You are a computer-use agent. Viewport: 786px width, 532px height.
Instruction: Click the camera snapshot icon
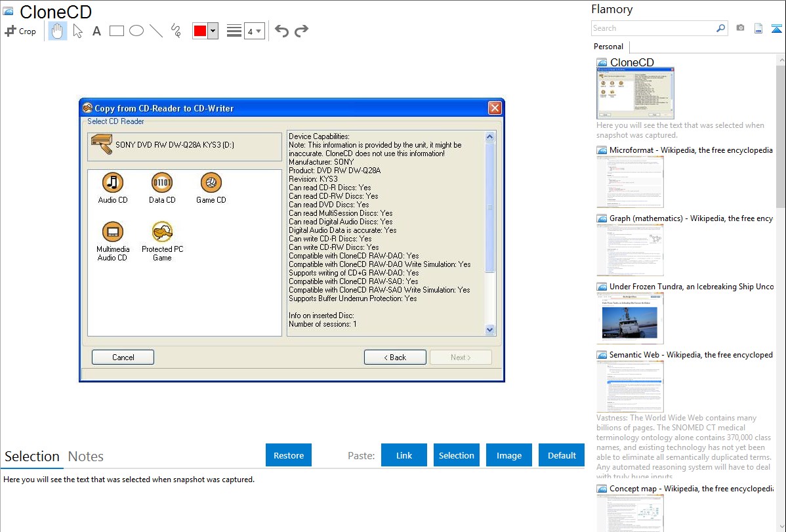(x=740, y=28)
